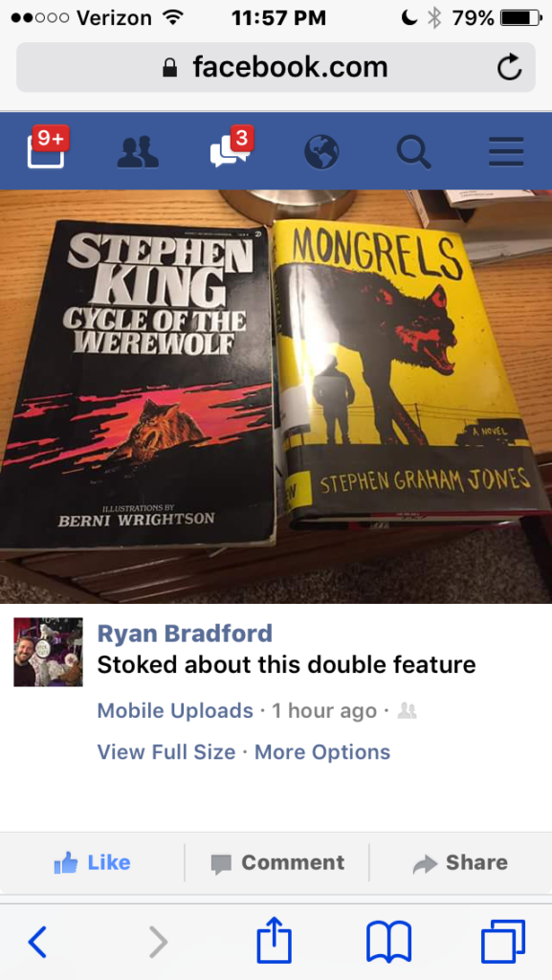Go back with Safari back arrow
The width and height of the screenshot is (552, 980).
coord(37,942)
